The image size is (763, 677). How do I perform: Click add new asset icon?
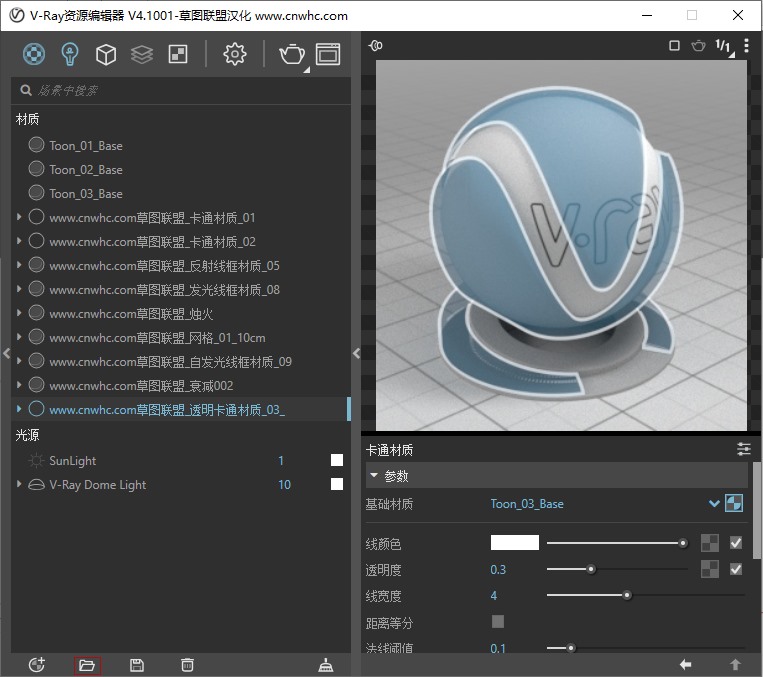coord(36,665)
